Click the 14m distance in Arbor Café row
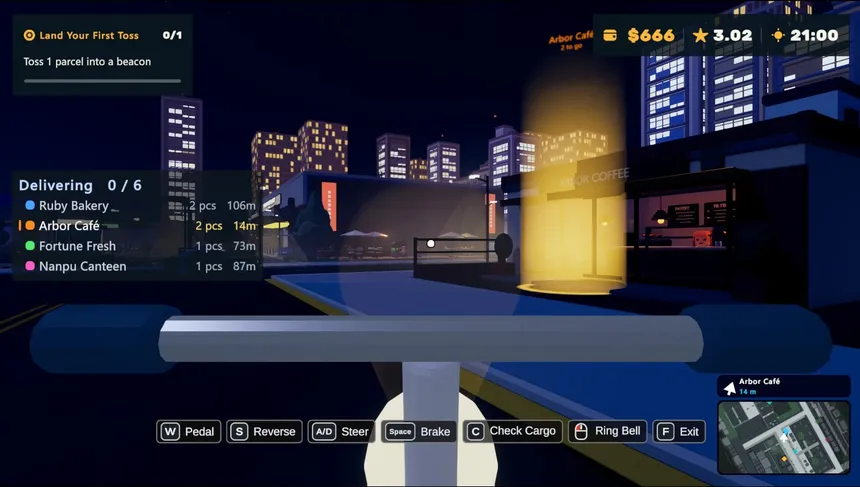This screenshot has width=860, height=487. pyautogui.click(x=245, y=226)
